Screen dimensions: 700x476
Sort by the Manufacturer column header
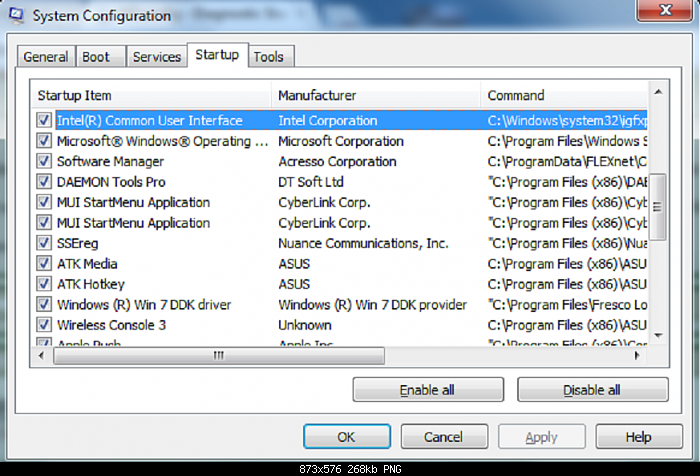tap(376, 95)
